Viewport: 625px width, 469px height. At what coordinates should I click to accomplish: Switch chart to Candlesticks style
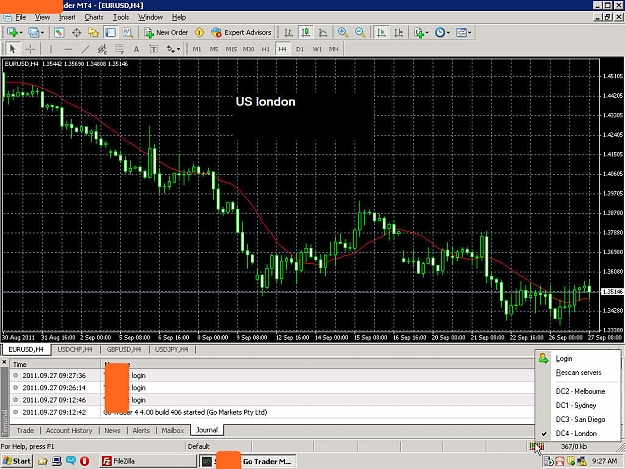point(306,32)
